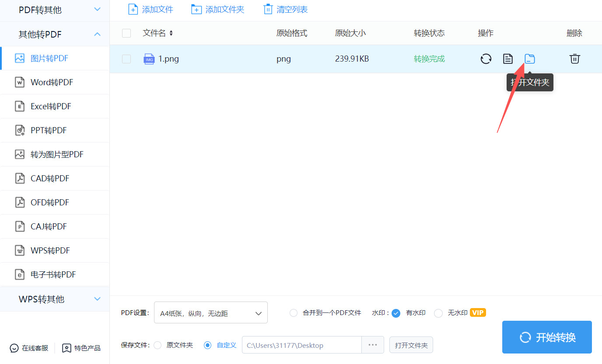This screenshot has width=602, height=364.
Task: Click the 开始转换 start conversion button
Action: 547,337
